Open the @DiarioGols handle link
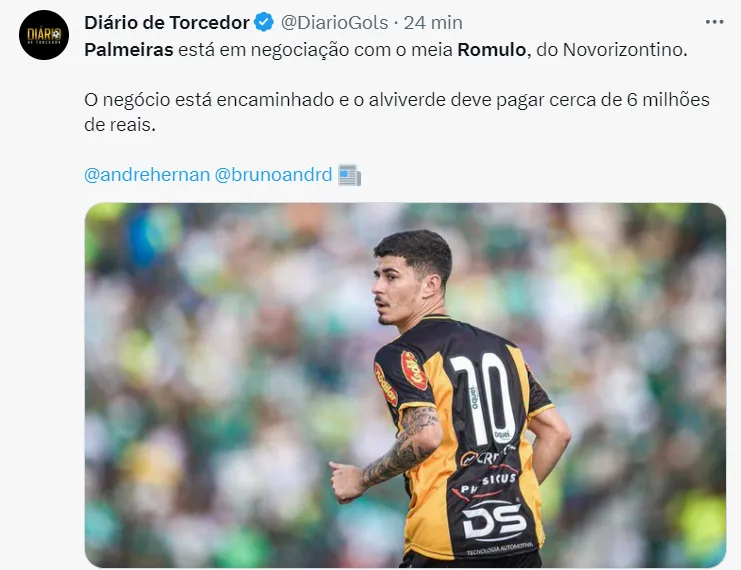Screen dimensions: 741x570 point(335,22)
